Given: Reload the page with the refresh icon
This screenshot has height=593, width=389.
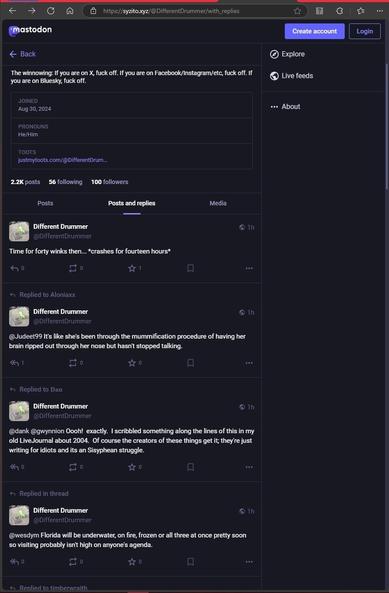Looking at the screenshot, I should 51,11.
